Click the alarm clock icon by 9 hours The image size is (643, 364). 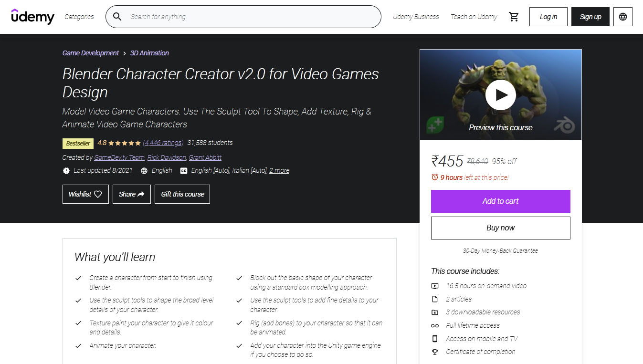pos(434,177)
